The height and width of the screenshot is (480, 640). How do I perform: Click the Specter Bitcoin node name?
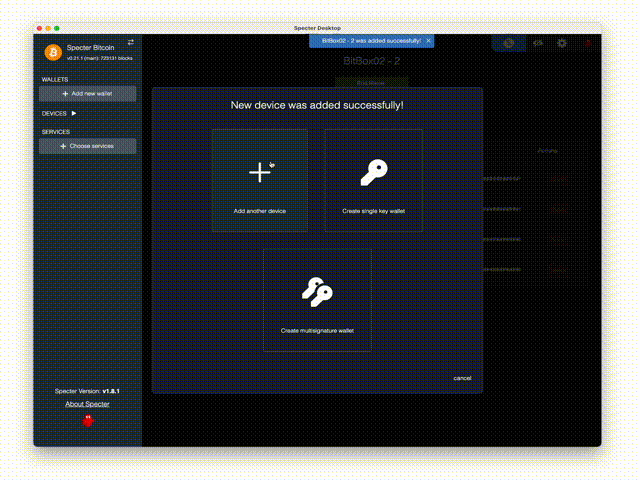90,48
